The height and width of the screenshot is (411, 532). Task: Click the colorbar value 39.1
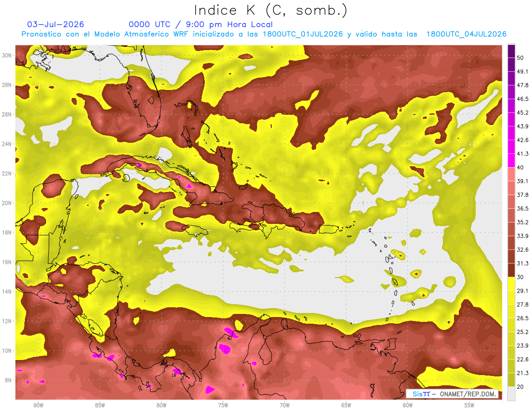click(x=522, y=181)
